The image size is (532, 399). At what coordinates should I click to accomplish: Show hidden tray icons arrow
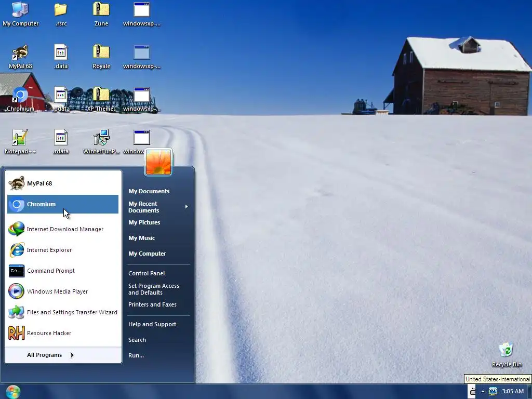coord(483,392)
